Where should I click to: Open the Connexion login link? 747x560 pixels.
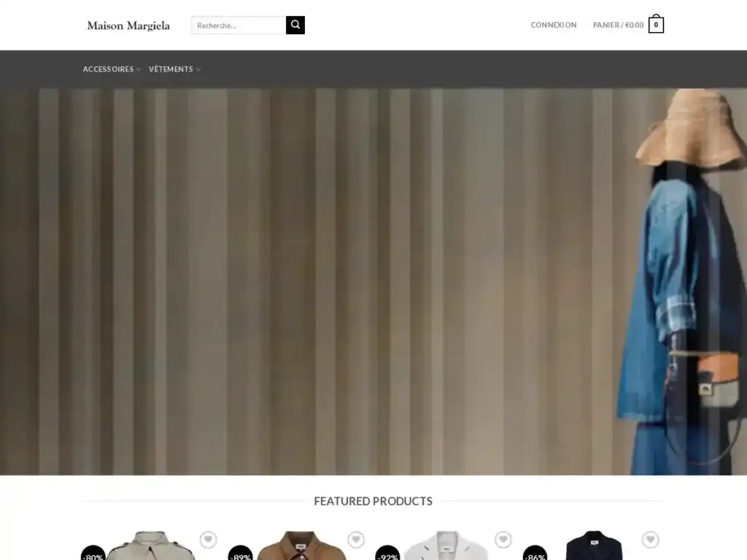click(553, 25)
